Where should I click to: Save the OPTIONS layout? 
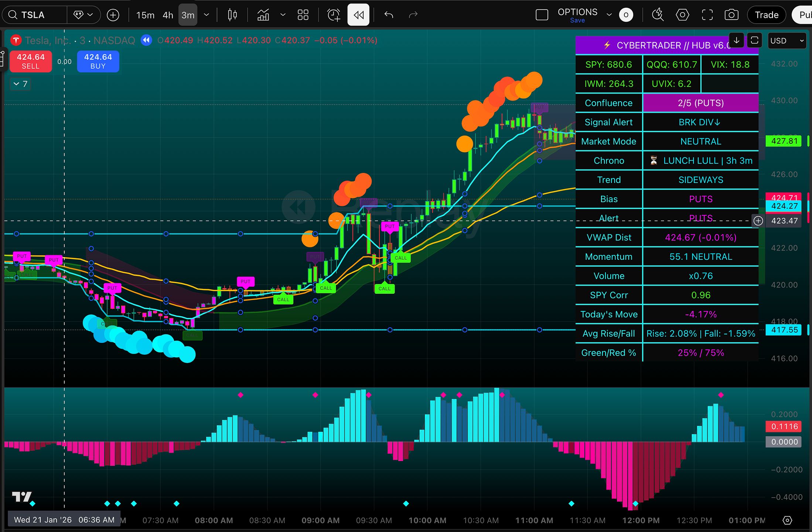(x=577, y=21)
